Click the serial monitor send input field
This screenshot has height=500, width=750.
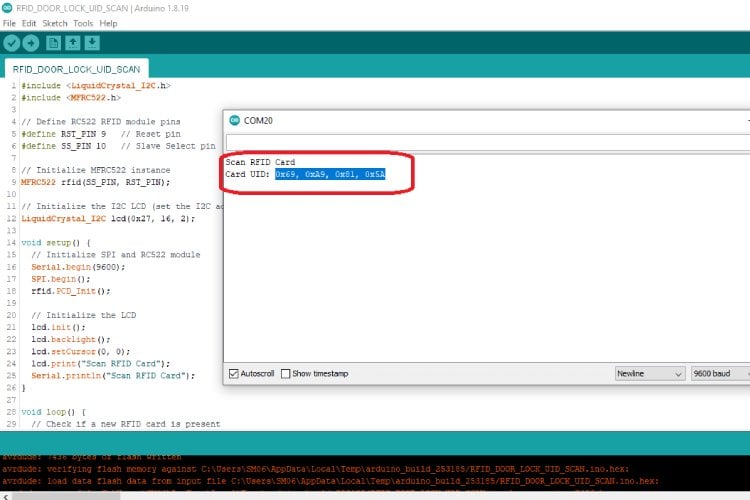pyautogui.click(x=480, y=142)
